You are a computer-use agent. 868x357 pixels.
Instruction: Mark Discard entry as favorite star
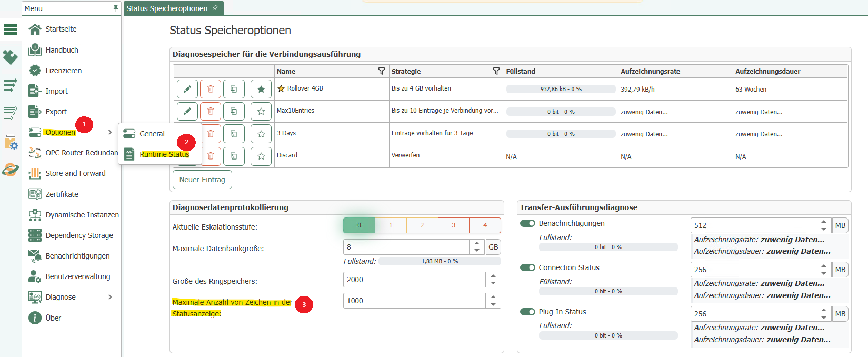pyautogui.click(x=261, y=156)
